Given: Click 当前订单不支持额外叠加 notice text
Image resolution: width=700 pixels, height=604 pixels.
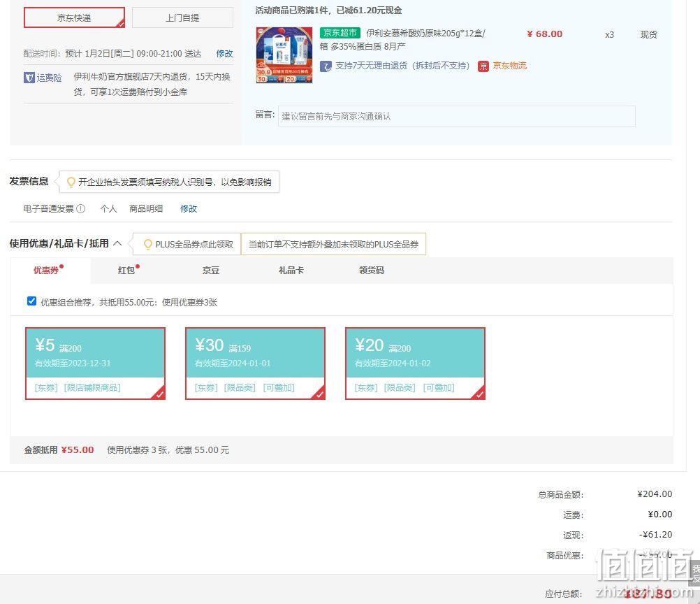Looking at the screenshot, I should click(333, 245).
